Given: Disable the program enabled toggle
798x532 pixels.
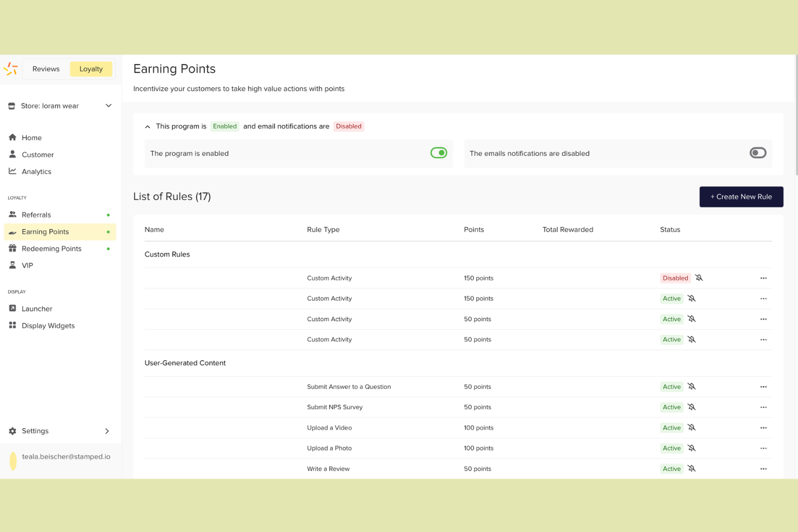Looking at the screenshot, I should tap(439, 153).
